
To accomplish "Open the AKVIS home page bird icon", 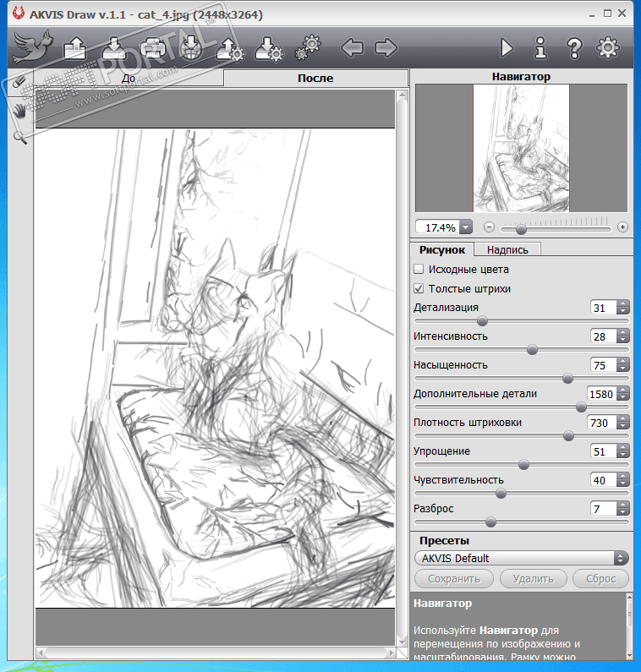I will pyautogui.click(x=33, y=46).
